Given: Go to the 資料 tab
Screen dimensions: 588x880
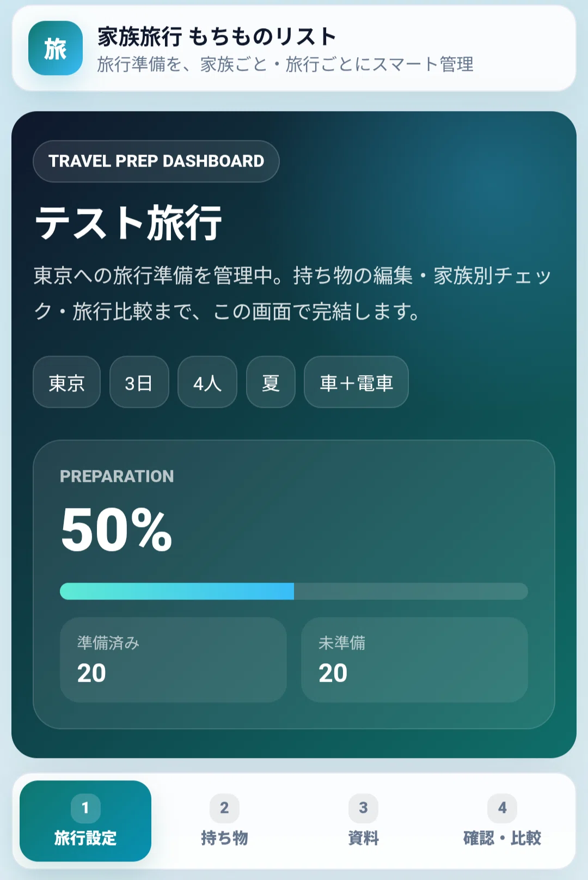Looking at the screenshot, I should point(363,821).
